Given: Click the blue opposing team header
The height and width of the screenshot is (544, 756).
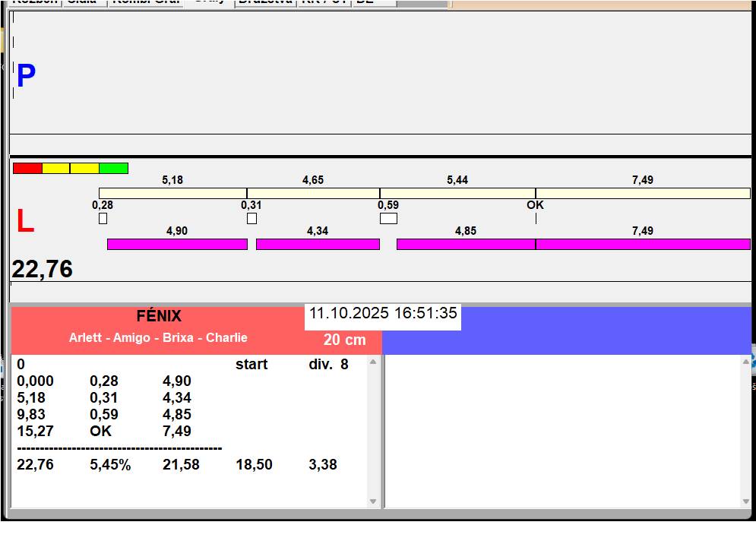Looking at the screenshot, I should point(605,331).
